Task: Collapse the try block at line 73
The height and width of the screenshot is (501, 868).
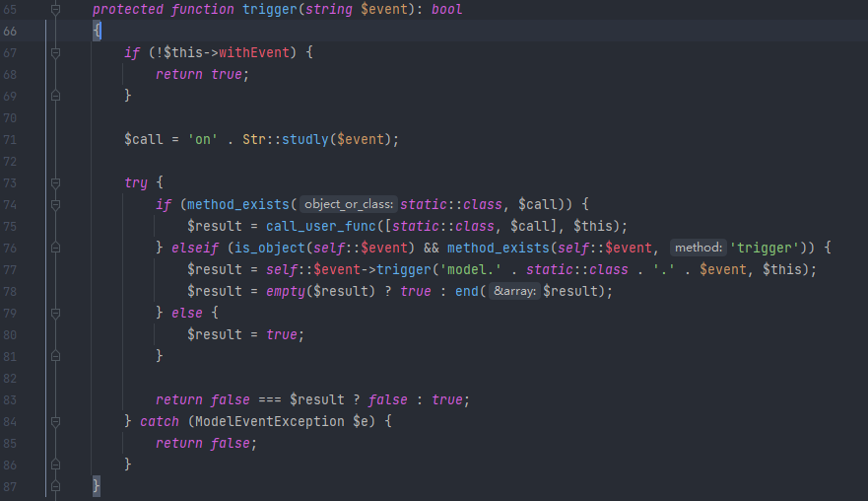Action: coord(56,183)
